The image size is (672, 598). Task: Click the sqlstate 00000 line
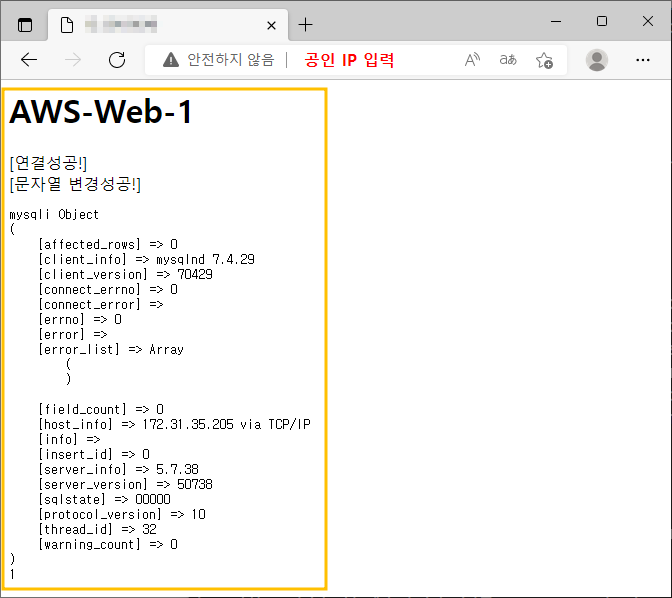coord(105,499)
